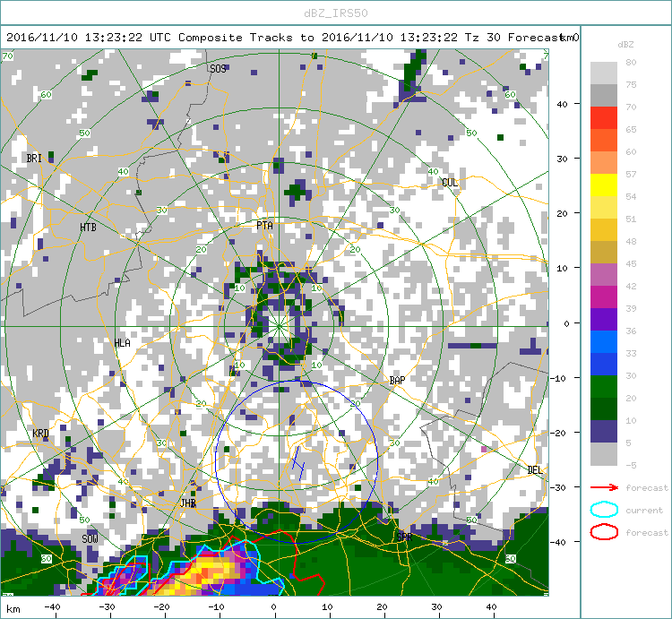Click the orange 60-65 dBZ color swatch
The image size is (672, 619).
pyautogui.click(x=604, y=140)
